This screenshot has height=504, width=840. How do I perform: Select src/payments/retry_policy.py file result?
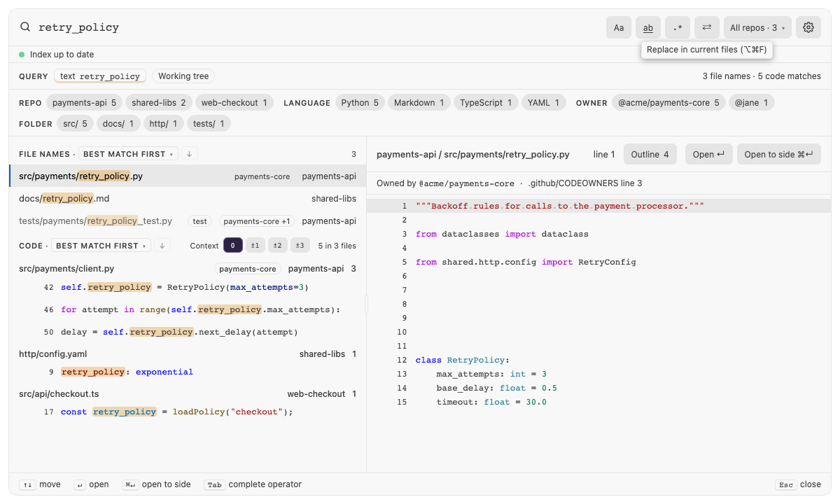tap(188, 176)
